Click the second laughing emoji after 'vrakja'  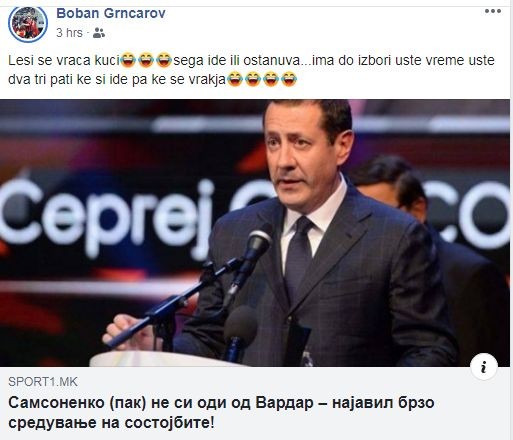(253, 79)
